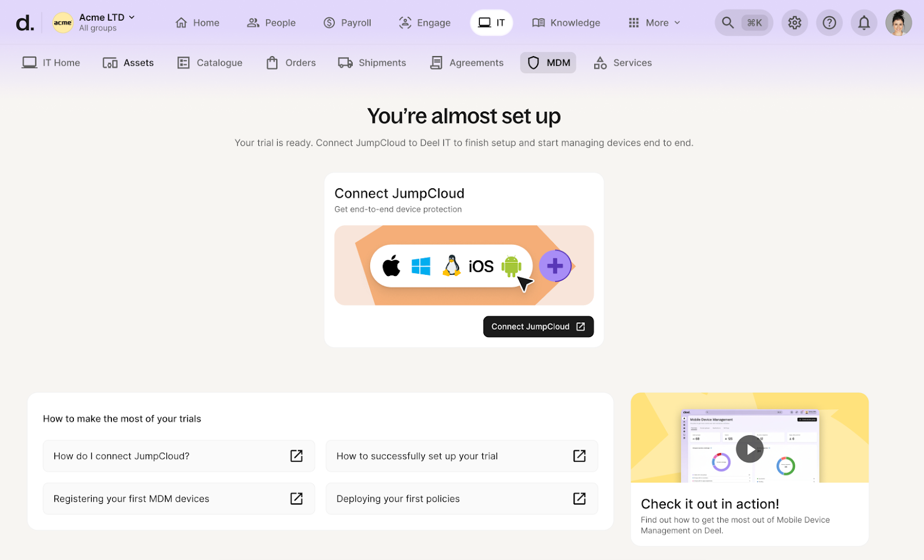Open the Payroll top menu
924x560 pixels.
pos(347,23)
